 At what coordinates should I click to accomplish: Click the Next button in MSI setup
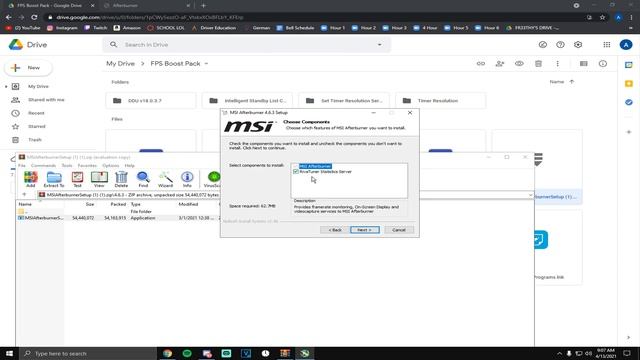pyautogui.click(x=364, y=230)
